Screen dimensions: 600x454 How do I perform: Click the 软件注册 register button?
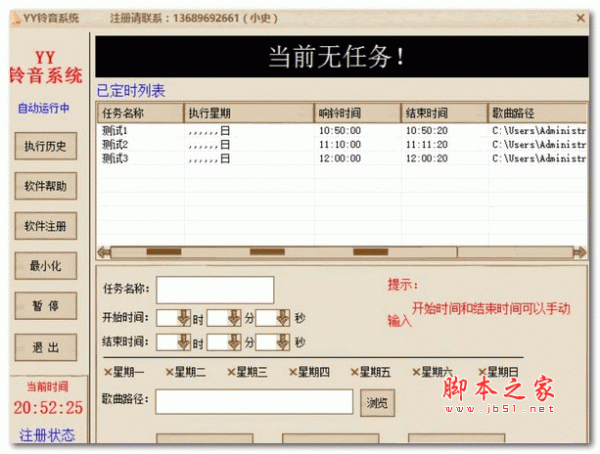pyautogui.click(x=46, y=226)
